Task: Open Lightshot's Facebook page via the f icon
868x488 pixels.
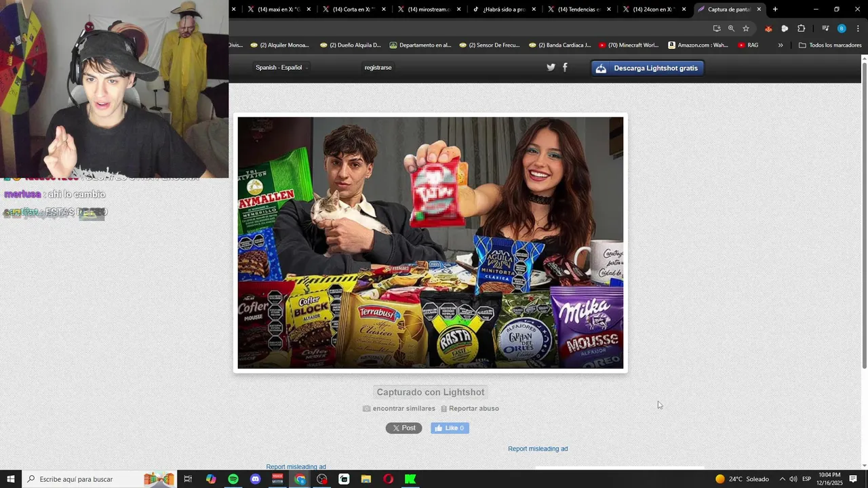Action: pyautogui.click(x=565, y=67)
